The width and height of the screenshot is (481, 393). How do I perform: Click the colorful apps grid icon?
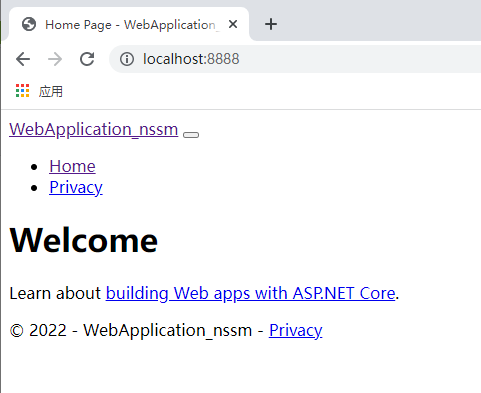[x=23, y=91]
